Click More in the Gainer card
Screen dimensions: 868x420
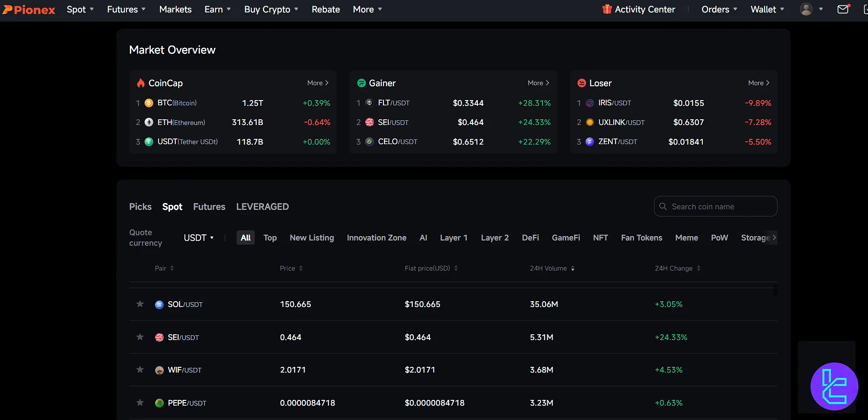pos(539,83)
